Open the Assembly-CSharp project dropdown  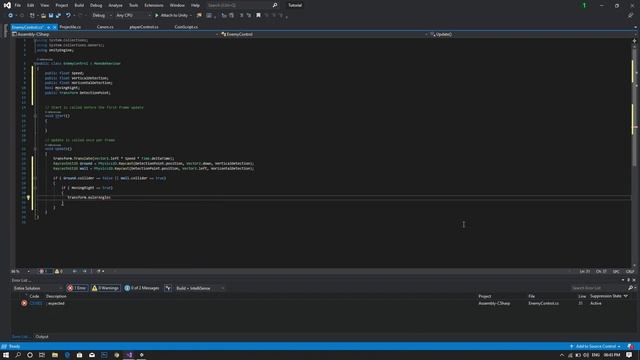click(x=115, y=34)
